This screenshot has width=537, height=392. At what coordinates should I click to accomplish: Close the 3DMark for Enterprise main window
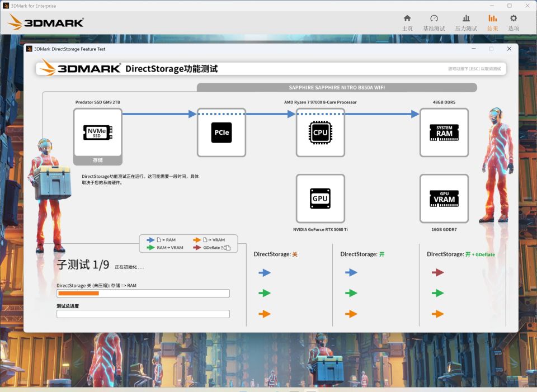(527, 6)
